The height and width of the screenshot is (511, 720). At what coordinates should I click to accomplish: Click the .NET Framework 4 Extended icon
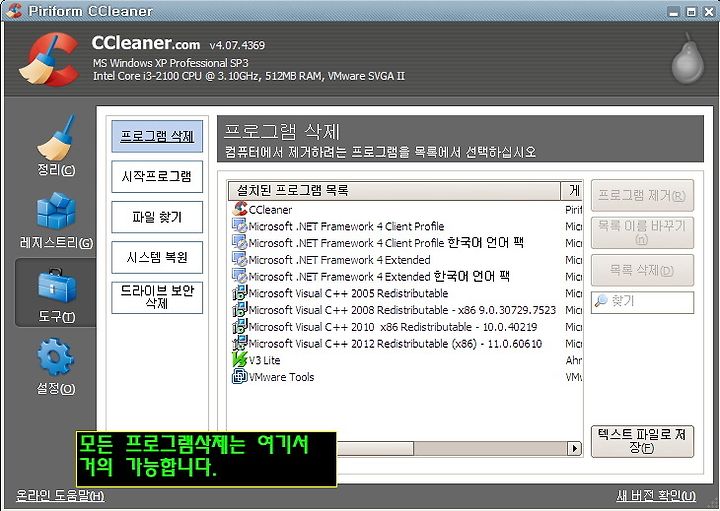pyautogui.click(x=240, y=259)
